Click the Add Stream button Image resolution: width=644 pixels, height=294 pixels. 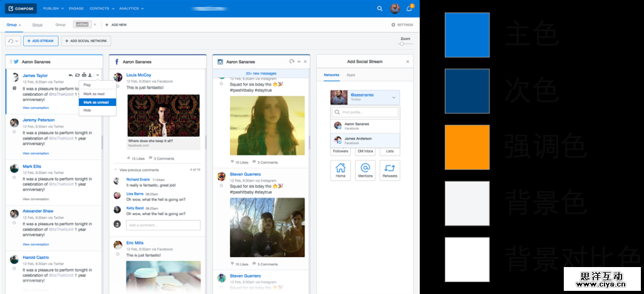click(x=41, y=41)
